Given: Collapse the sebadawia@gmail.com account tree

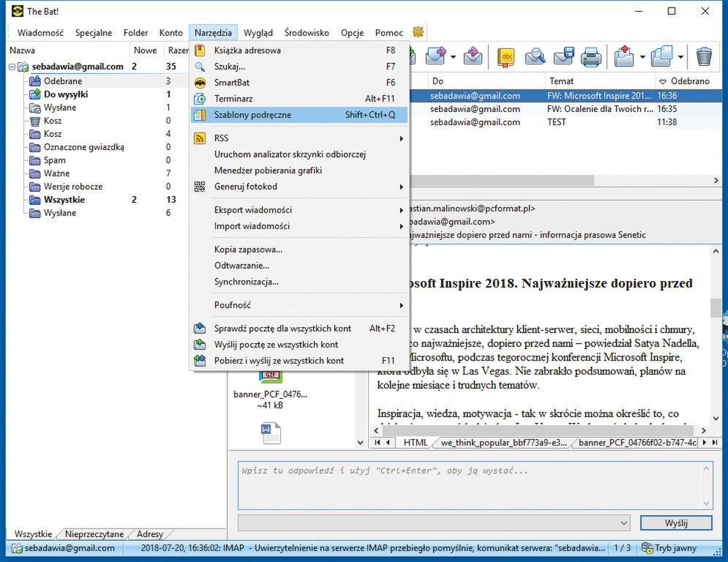Looking at the screenshot, I should [12, 67].
